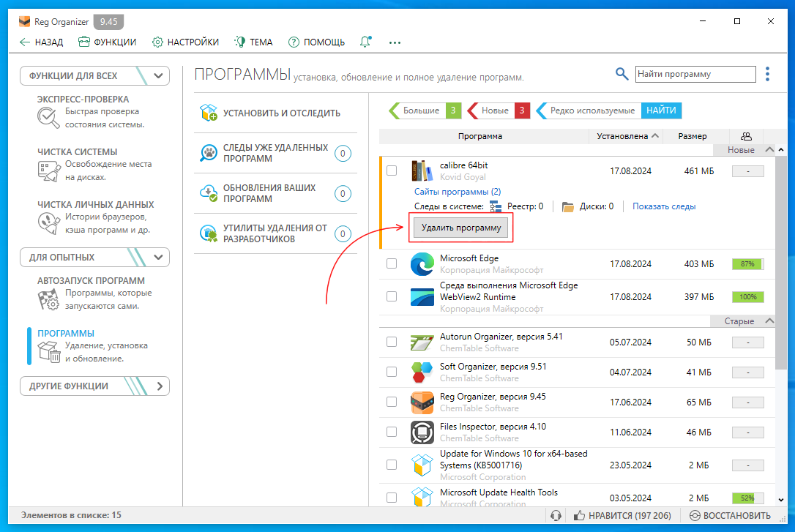Open the ФУНКЦИИ menu
Image resolution: width=795 pixels, height=532 pixels.
[x=108, y=42]
